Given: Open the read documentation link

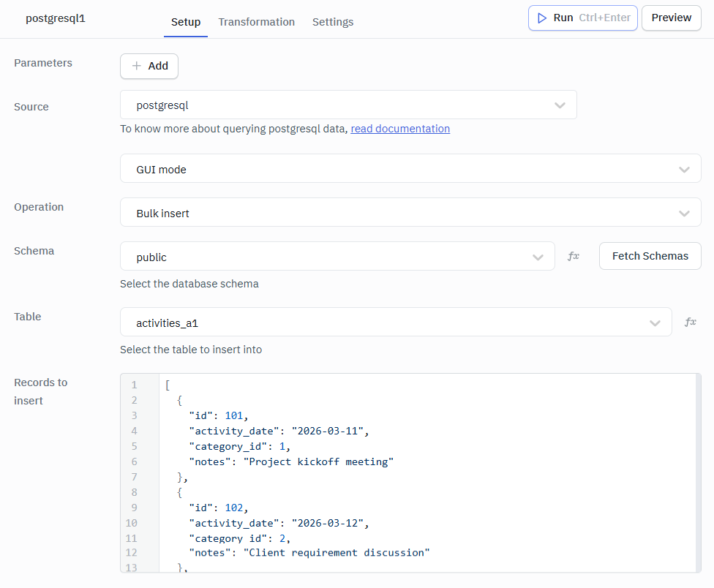Looking at the screenshot, I should point(399,128).
